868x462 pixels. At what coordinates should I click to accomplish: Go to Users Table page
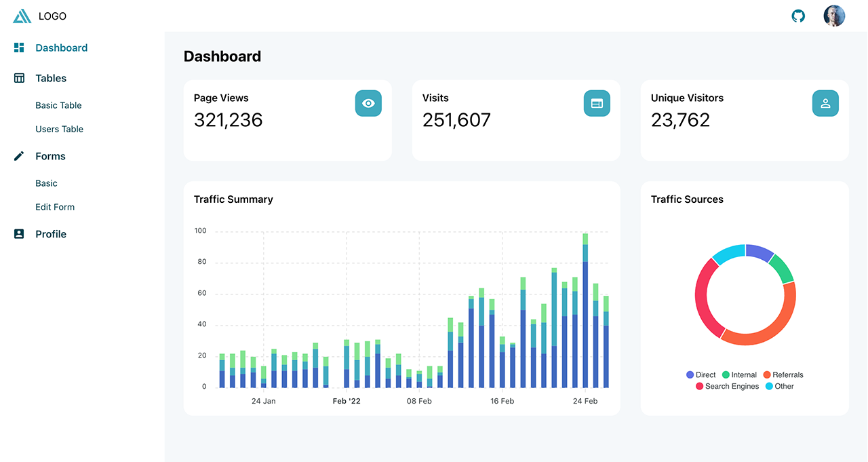click(x=59, y=129)
